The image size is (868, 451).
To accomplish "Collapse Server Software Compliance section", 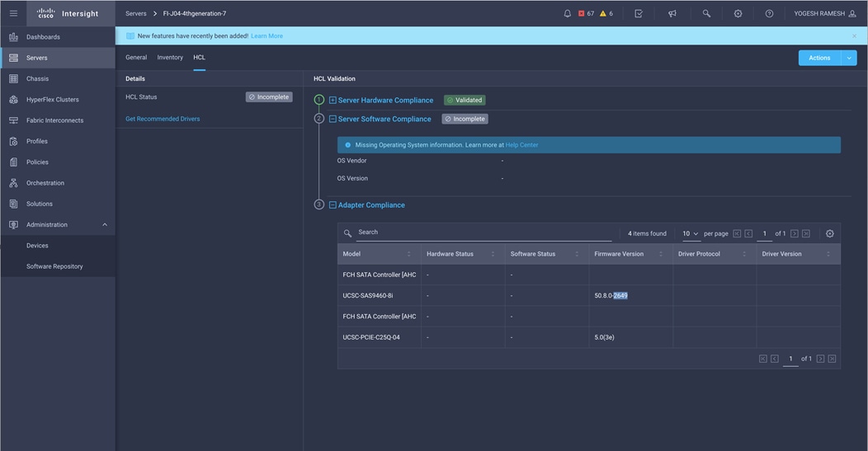I will point(333,119).
